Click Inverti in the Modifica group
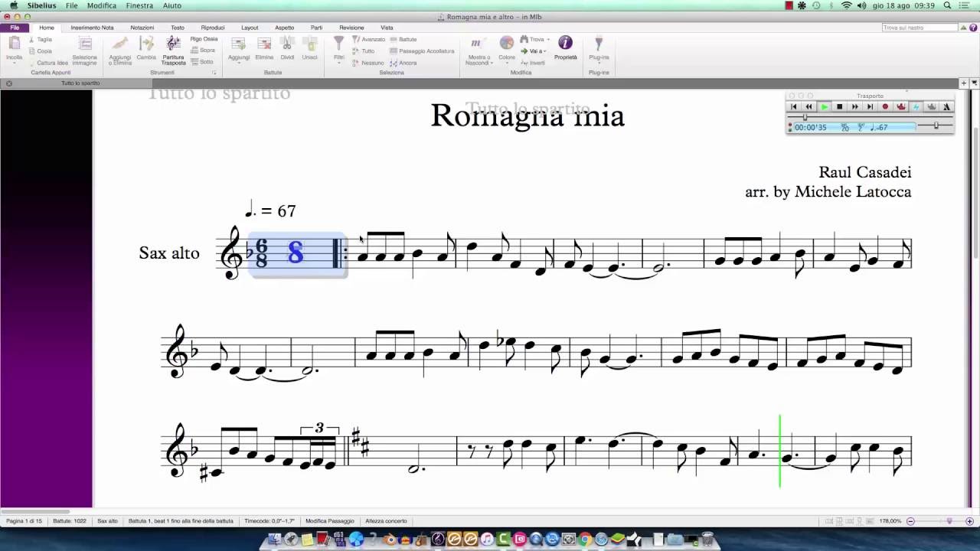Viewport: 980px width, 551px height. tap(533, 63)
